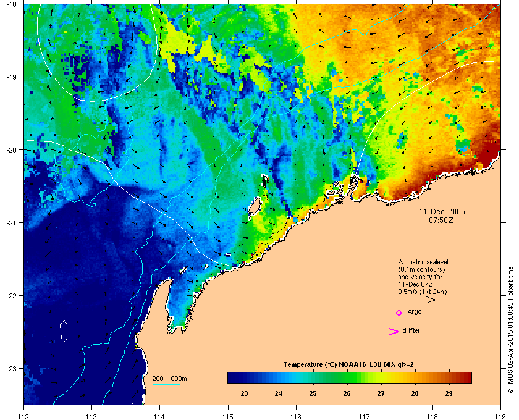Click the '-21' latitude axis label
Image resolution: width=519 pixels, height=420 pixels.
pyautogui.click(x=12, y=223)
